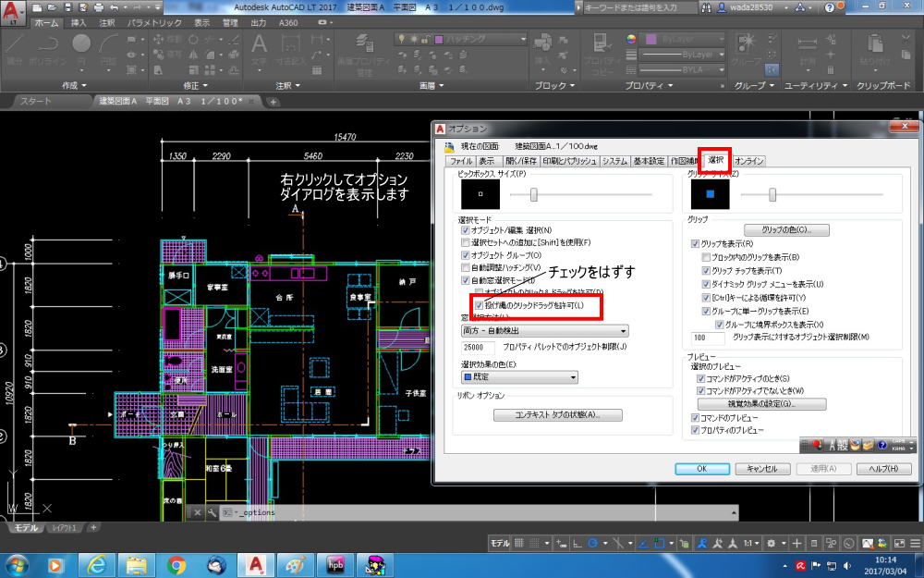Screen dimensions: 924x578
Task: Toggle object snap square icon in status bar
Action: (660, 543)
